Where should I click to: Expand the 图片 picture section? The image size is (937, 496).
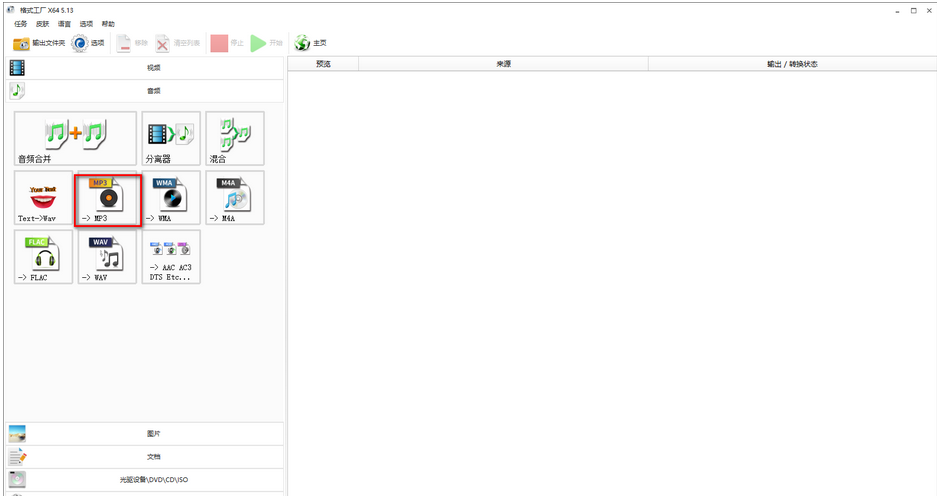[x=145, y=433]
